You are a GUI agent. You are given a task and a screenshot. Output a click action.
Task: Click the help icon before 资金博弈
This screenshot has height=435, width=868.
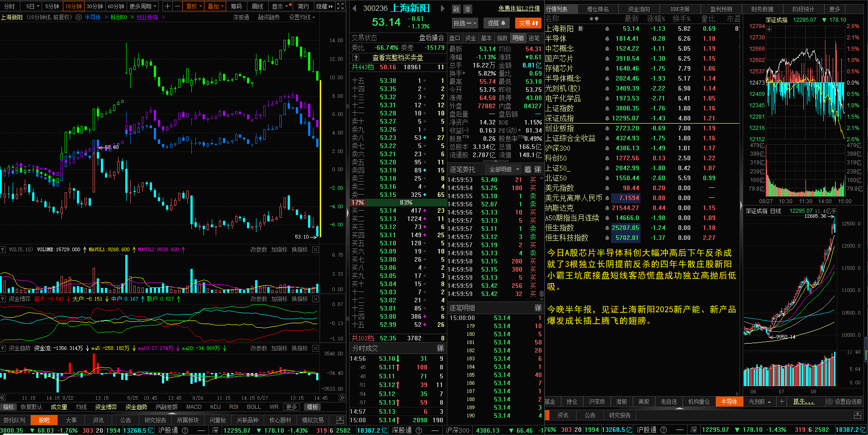pos(3,299)
